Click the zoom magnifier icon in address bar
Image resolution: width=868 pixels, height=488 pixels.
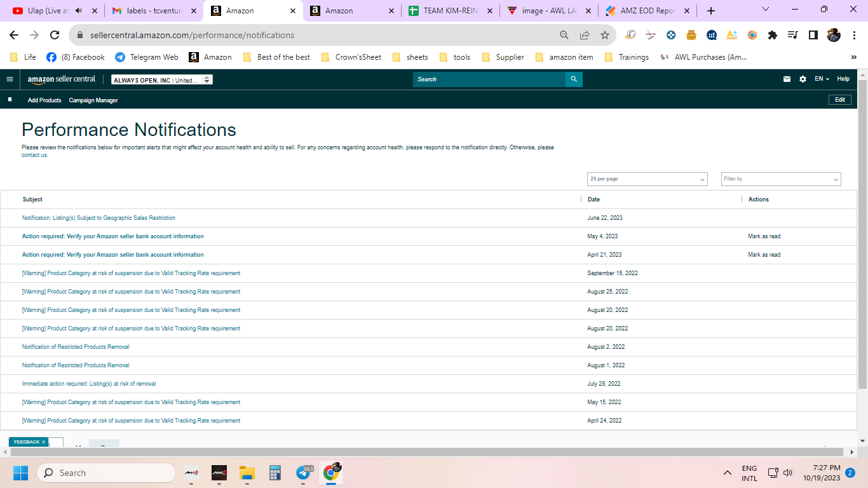(564, 35)
